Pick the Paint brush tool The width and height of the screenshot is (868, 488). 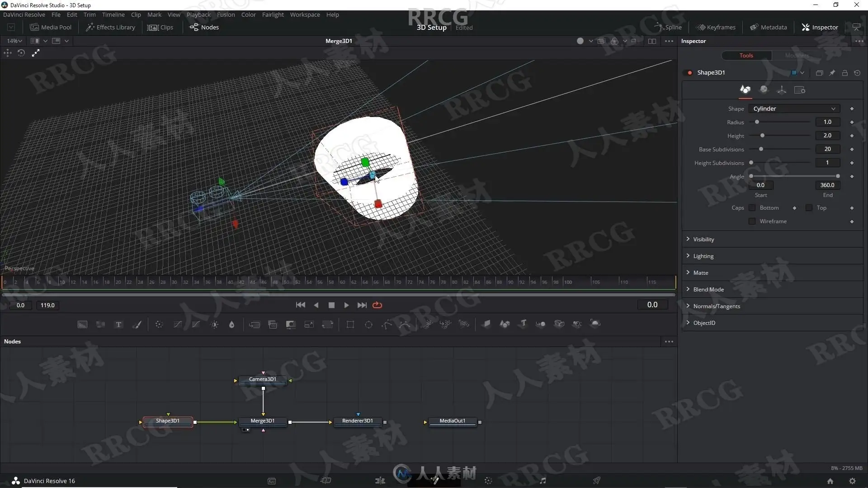coord(137,324)
